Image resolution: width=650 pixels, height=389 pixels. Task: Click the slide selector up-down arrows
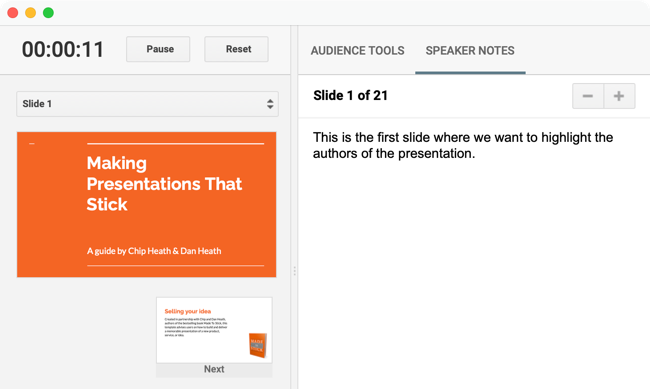270,104
